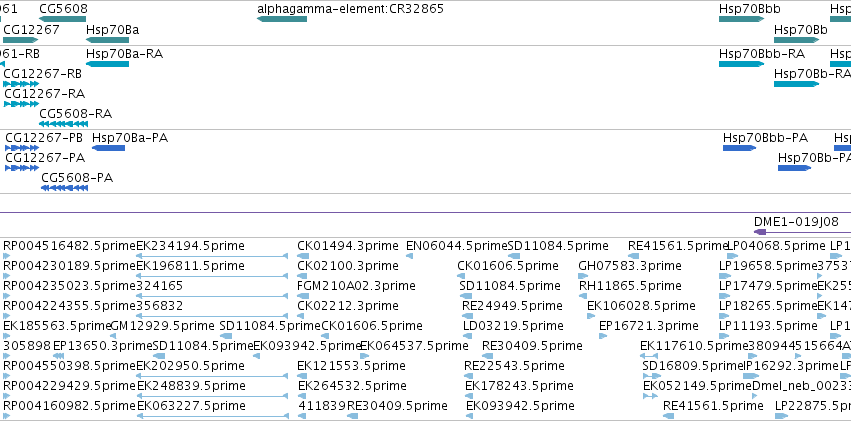Click Hsp70Ba-PA protein feature bar
This screenshot has height=421, width=851.
tap(109, 148)
